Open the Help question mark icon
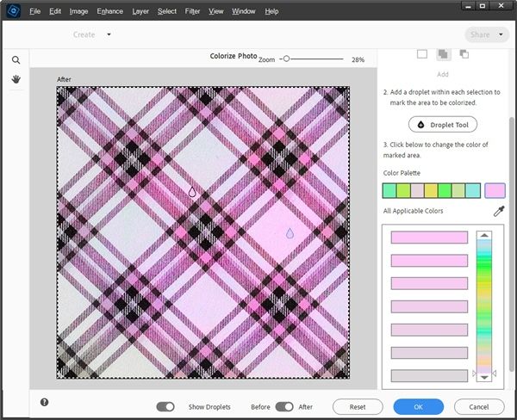Screen dimensions: 517x420 point(45,402)
